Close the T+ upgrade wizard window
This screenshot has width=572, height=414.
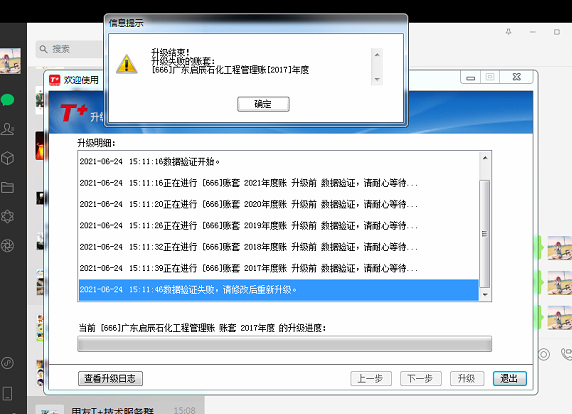pyautogui.click(x=517, y=77)
